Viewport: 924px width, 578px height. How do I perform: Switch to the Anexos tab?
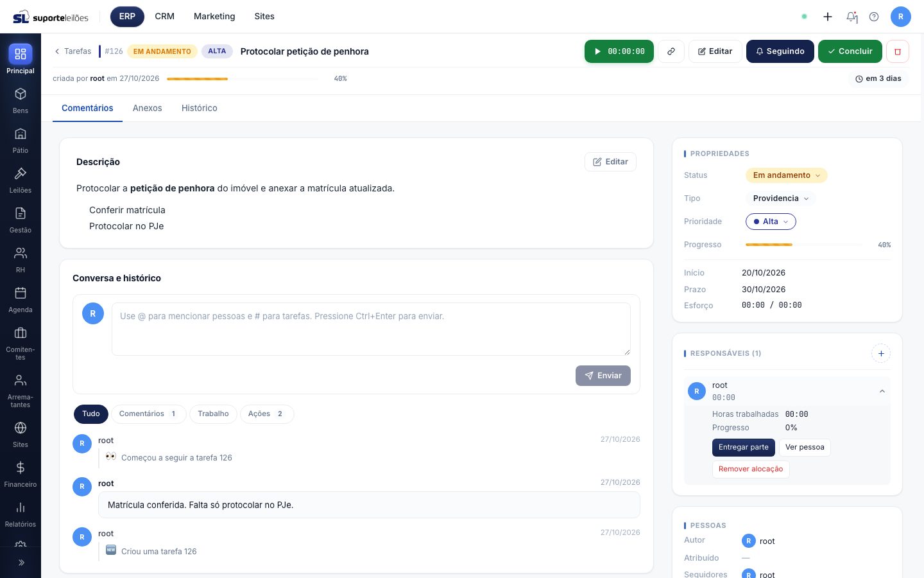tap(148, 108)
